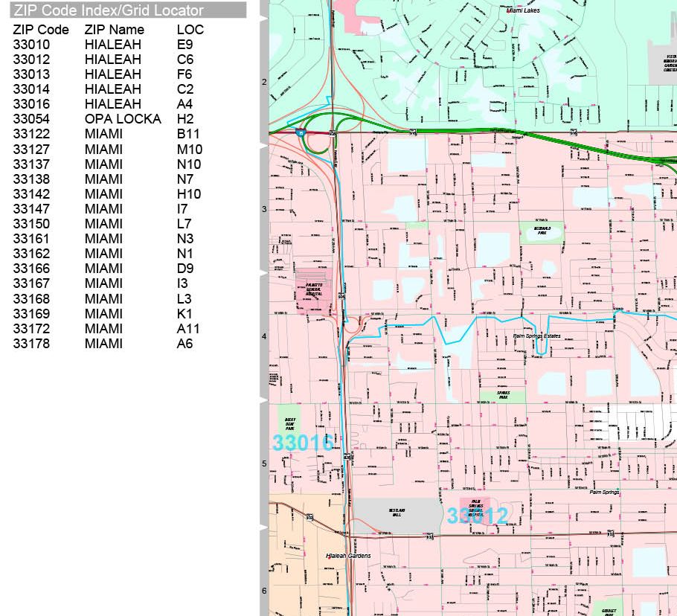Click the 33016 ZIP label on the map
This screenshot has height=616, width=677.
pos(303,443)
